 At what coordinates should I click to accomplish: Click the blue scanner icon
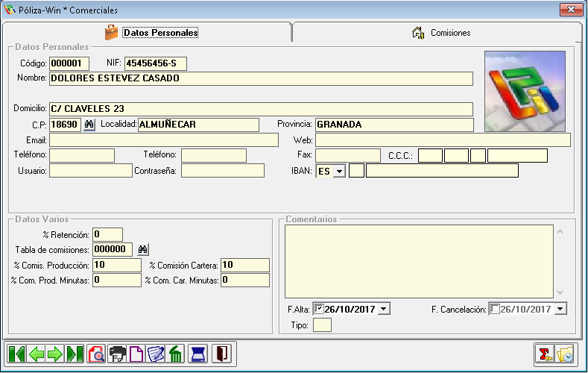(x=197, y=354)
